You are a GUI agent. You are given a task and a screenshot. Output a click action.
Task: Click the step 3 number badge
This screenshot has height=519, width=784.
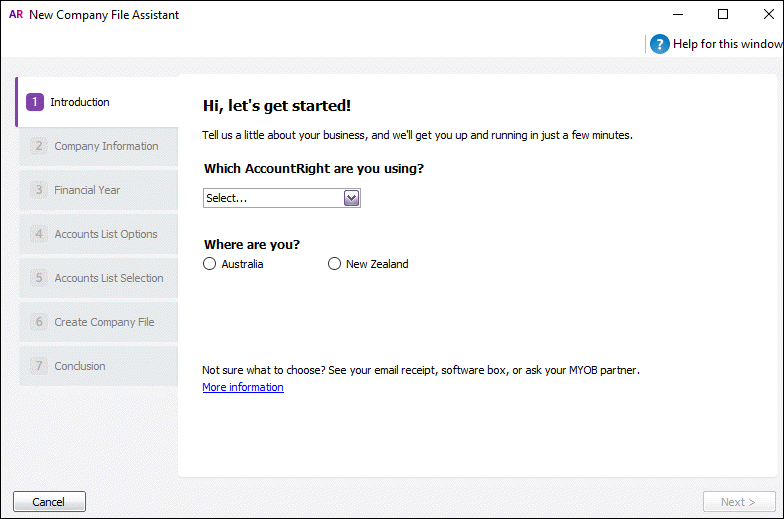[39, 190]
